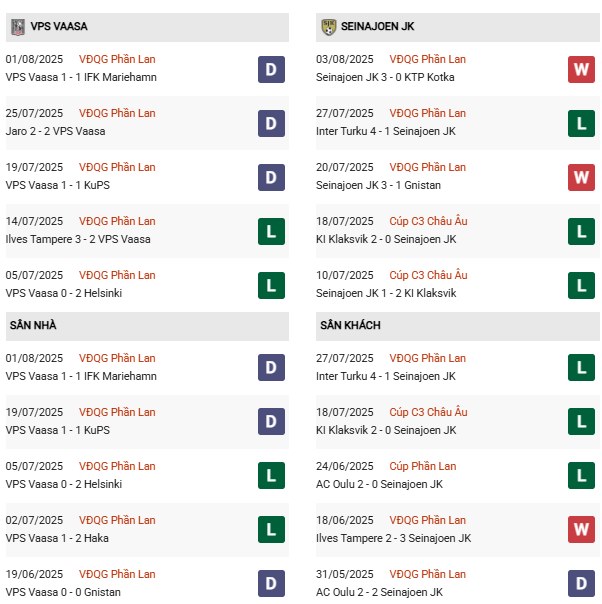Viewport: 602px width, 604px height.
Task: Click the D badge for Jaro–VPS Vaasa
Action: tap(270, 123)
